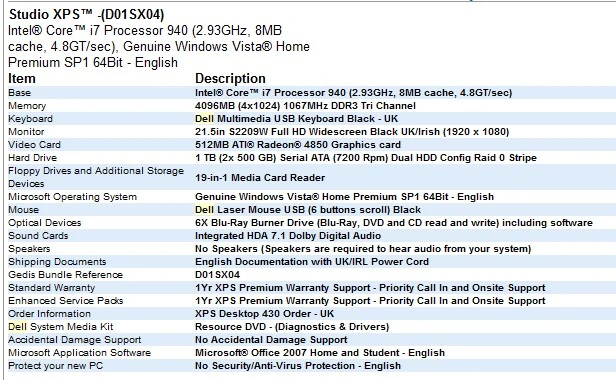616x380 pixels.
Task: Click 'Microsoft Application Software' row label
Action: (x=79, y=352)
